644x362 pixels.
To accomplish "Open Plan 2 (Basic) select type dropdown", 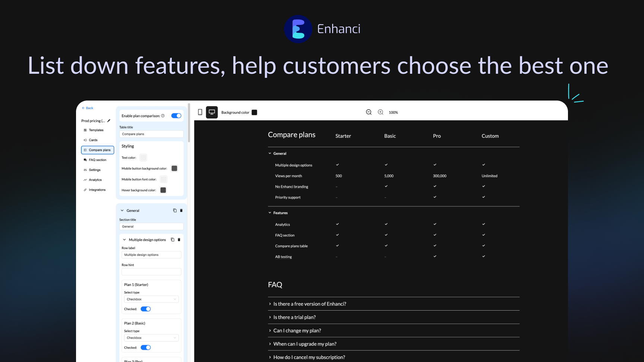I will tap(151, 338).
